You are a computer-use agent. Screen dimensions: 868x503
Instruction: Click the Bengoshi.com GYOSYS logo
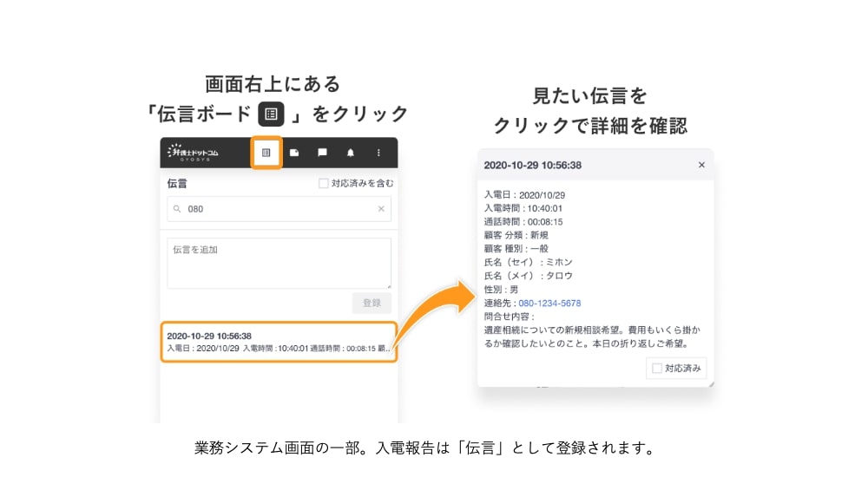coord(194,152)
